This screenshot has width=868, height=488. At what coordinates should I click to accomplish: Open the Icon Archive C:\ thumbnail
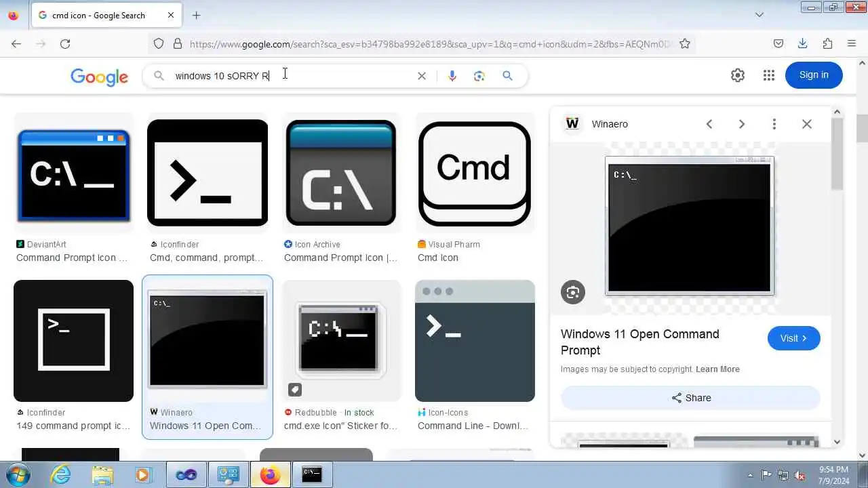[x=341, y=173]
